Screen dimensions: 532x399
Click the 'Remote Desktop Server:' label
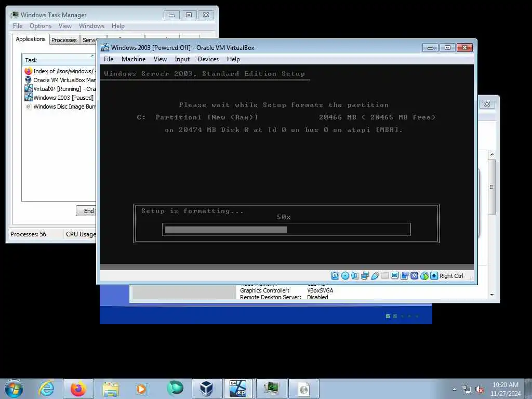click(x=270, y=297)
